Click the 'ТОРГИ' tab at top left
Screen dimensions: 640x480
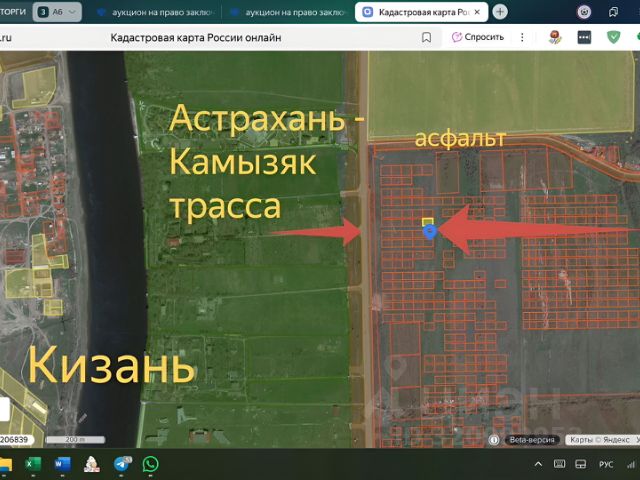coord(13,12)
